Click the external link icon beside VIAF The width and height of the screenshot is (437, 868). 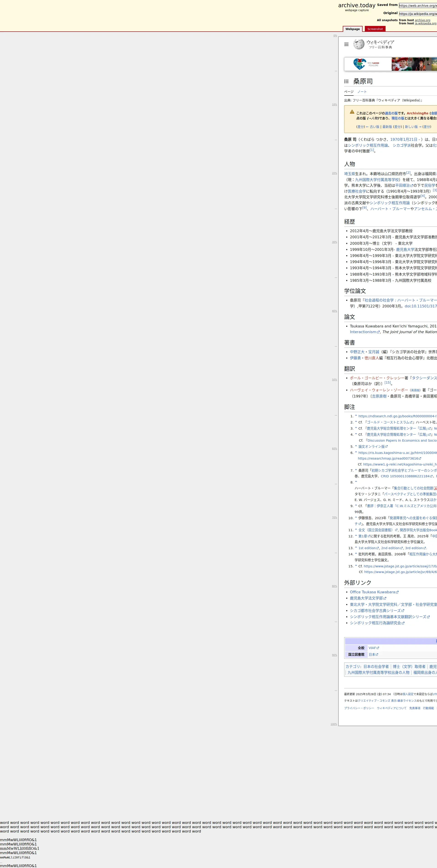tap(378, 648)
